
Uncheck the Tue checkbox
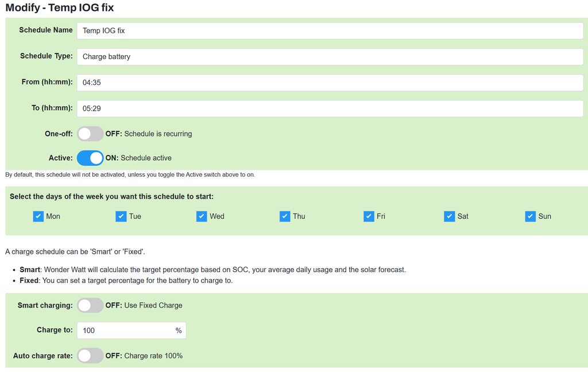(121, 216)
